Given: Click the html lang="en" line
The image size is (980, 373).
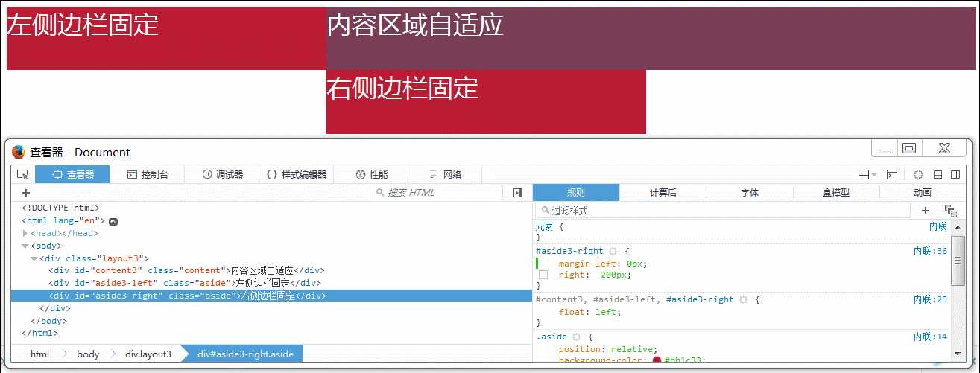Looking at the screenshot, I should [64, 221].
